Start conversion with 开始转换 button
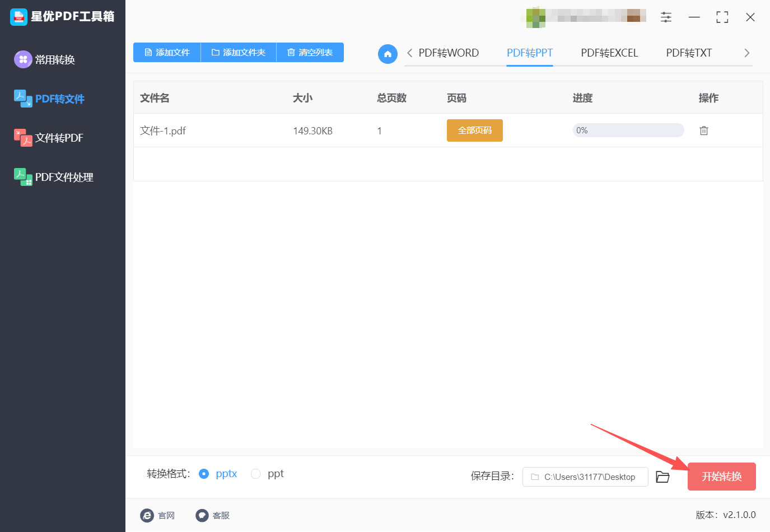Viewport: 770px width, 532px height. pyautogui.click(x=722, y=477)
